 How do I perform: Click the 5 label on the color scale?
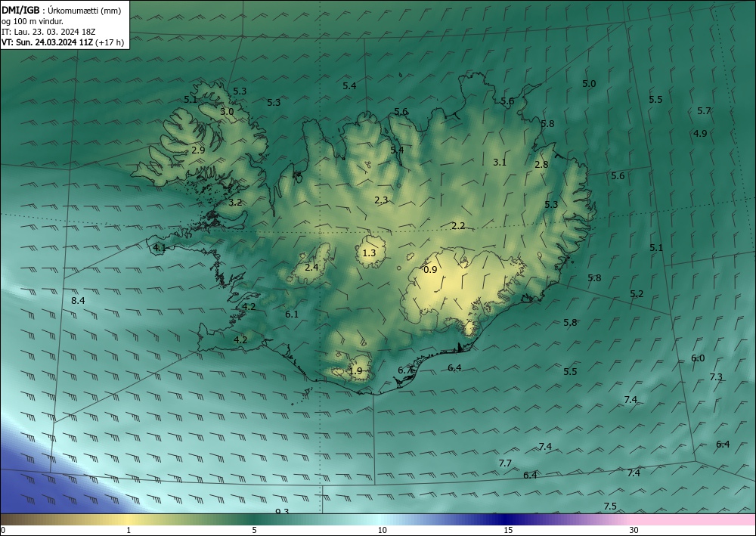(x=254, y=530)
